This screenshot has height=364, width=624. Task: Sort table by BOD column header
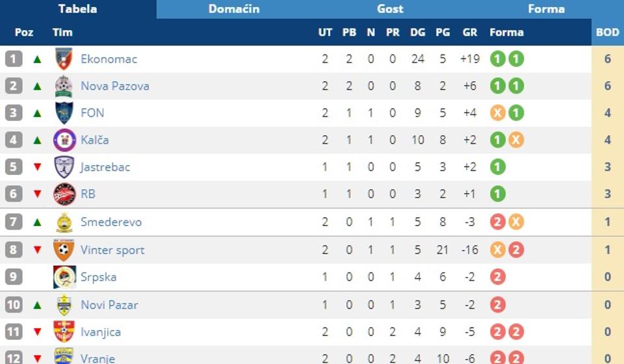(607, 32)
